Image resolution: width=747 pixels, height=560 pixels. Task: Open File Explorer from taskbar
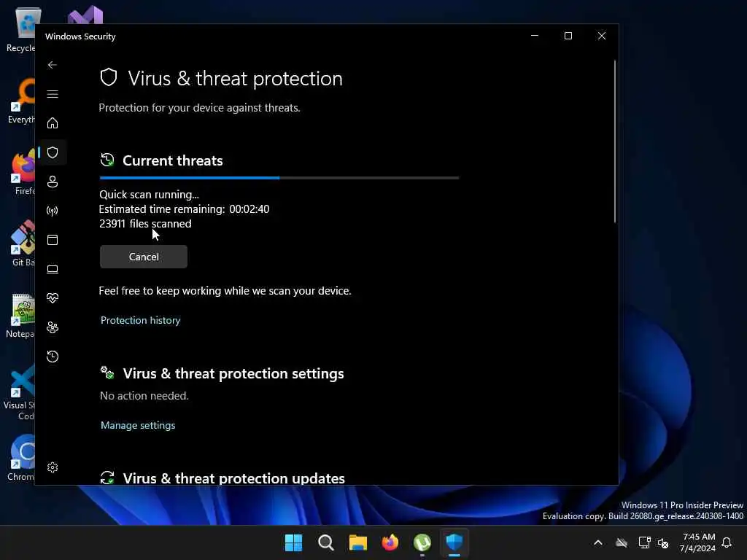click(x=357, y=542)
